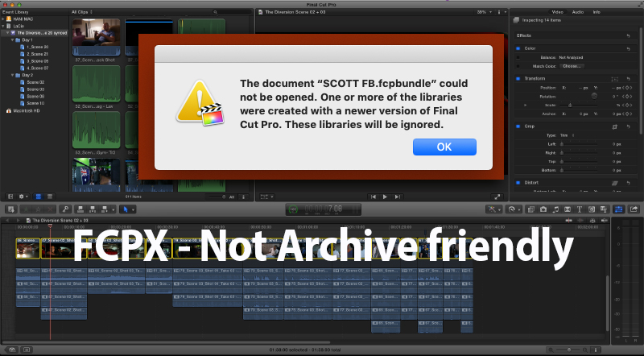Image resolution: width=644 pixels, height=356 pixels.
Task: Click the connect clip edit icon
Action: [x=80, y=209]
